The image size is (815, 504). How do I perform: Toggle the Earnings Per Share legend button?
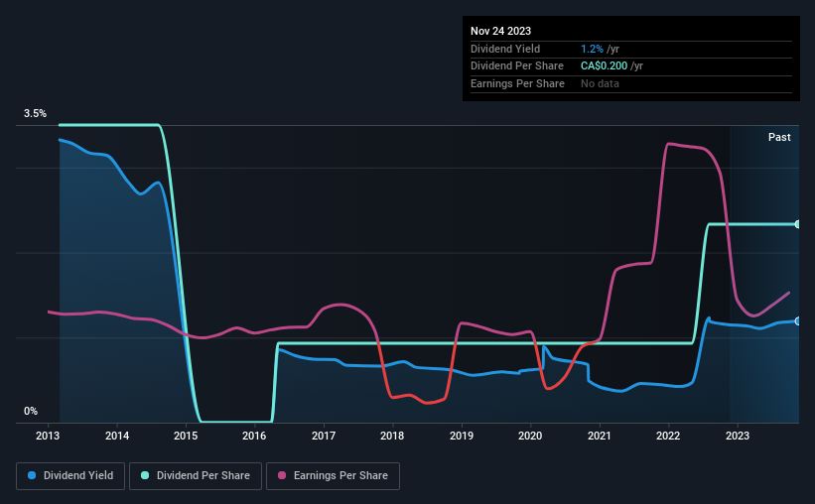click(333, 476)
